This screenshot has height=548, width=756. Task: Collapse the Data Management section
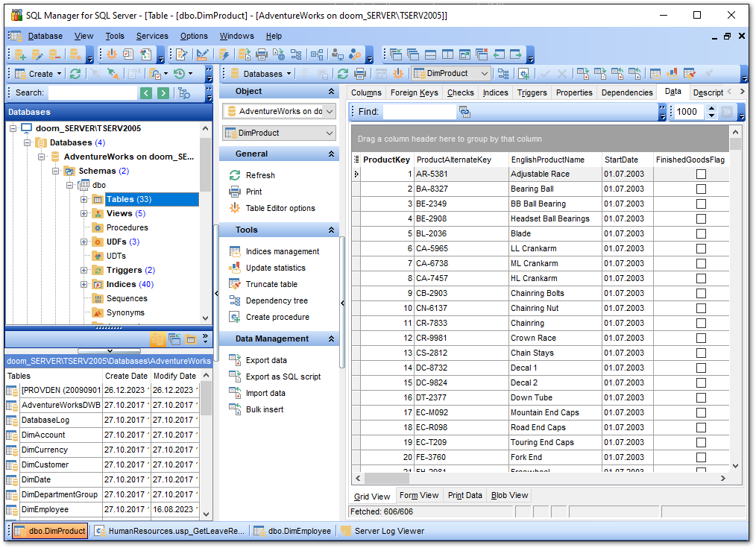(x=331, y=338)
